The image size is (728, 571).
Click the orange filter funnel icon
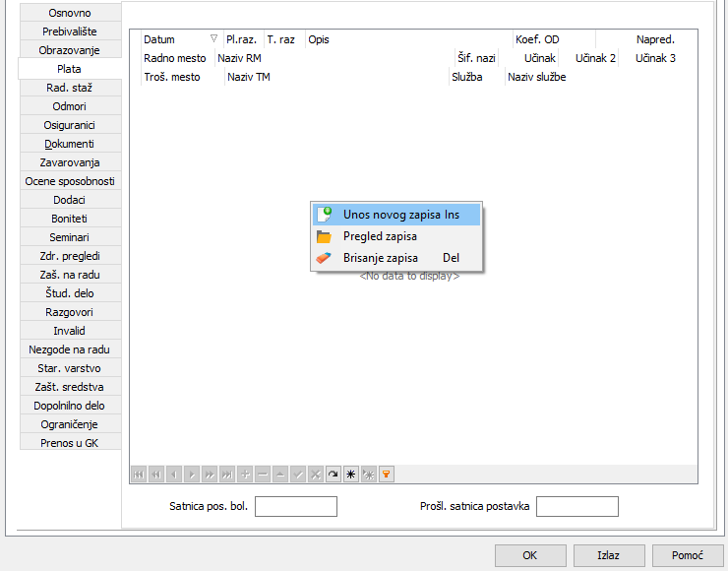(x=387, y=475)
